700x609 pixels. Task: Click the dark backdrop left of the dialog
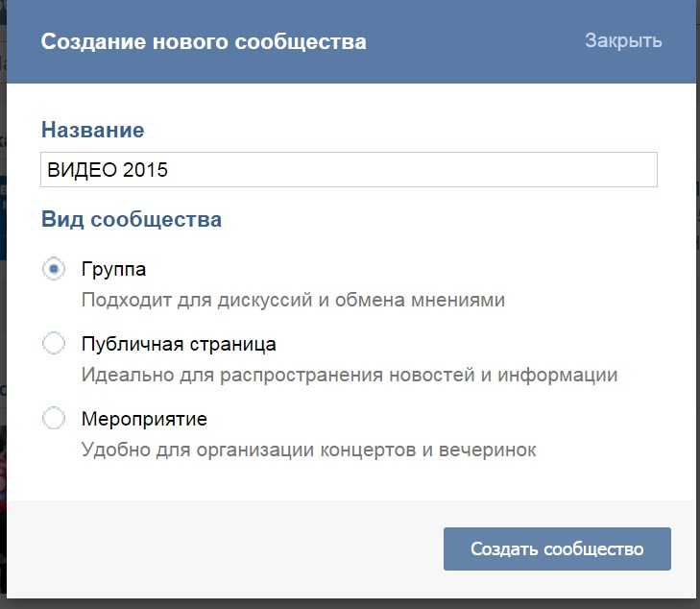[x=3, y=312]
